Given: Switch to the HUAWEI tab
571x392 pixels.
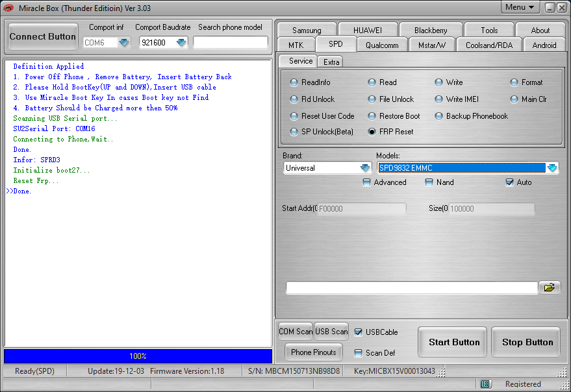Looking at the screenshot, I should (x=368, y=31).
